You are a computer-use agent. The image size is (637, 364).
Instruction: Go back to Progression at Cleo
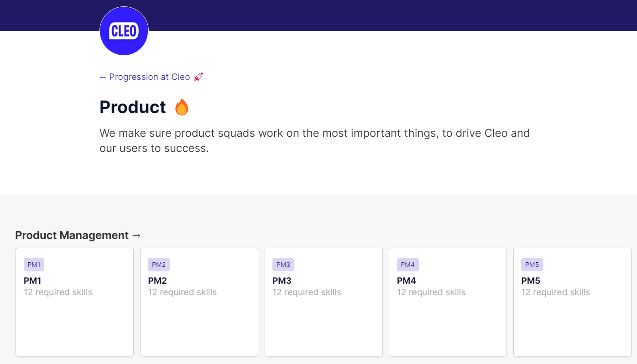coord(149,77)
